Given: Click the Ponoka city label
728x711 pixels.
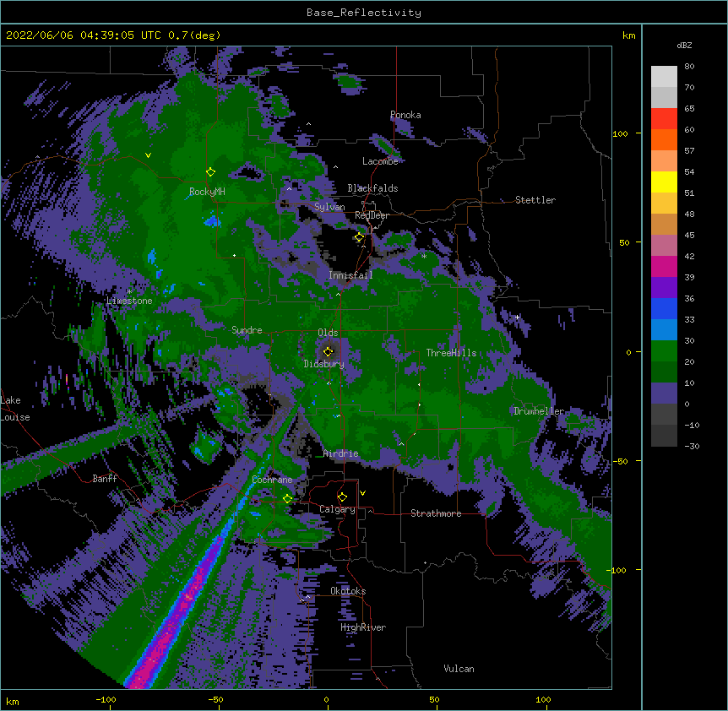Looking at the screenshot, I should pyautogui.click(x=405, y=115).
